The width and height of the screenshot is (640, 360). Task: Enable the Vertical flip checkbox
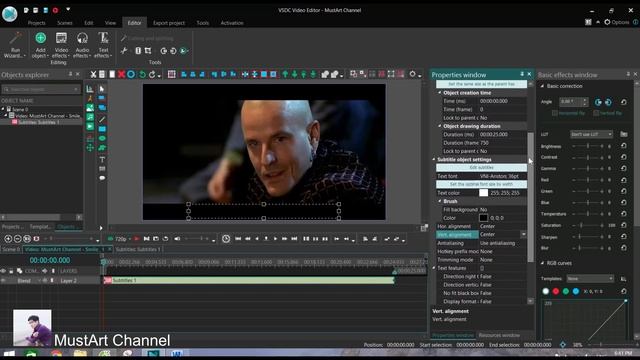[x=596, y=113]
